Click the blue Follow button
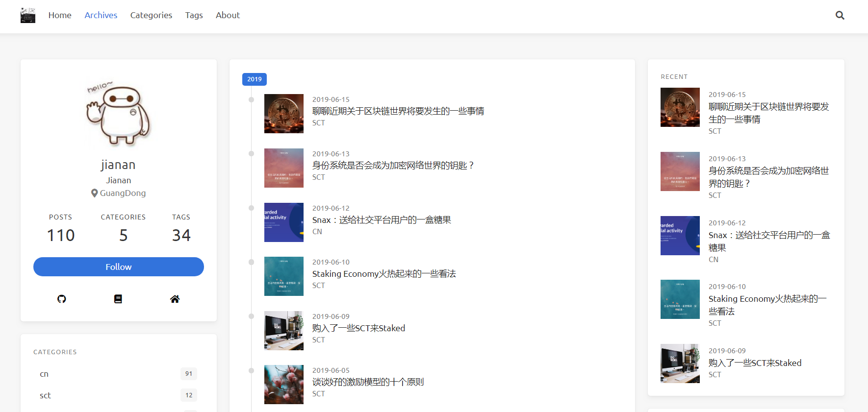Image resolution: width=868 pixels, height=412 pixels. [119, 267]
